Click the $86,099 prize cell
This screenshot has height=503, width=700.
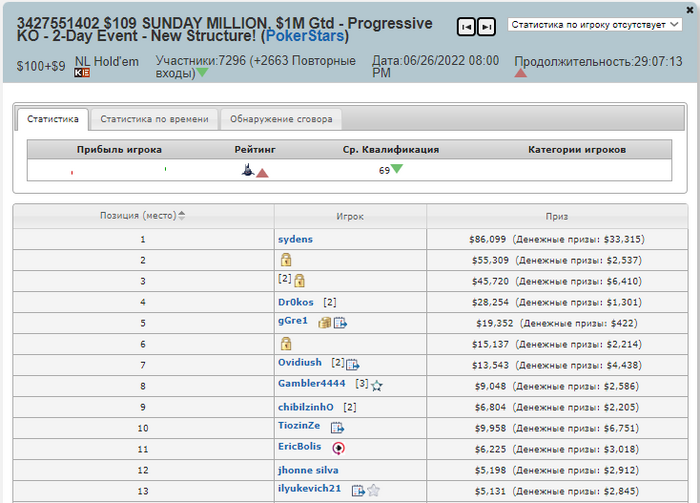pos(557,239)
